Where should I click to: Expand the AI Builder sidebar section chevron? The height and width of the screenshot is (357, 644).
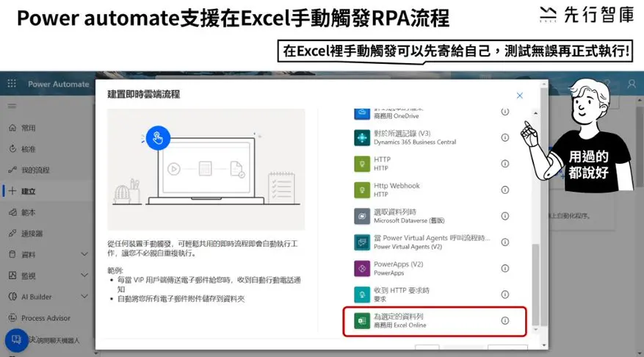tap(84, 296)
